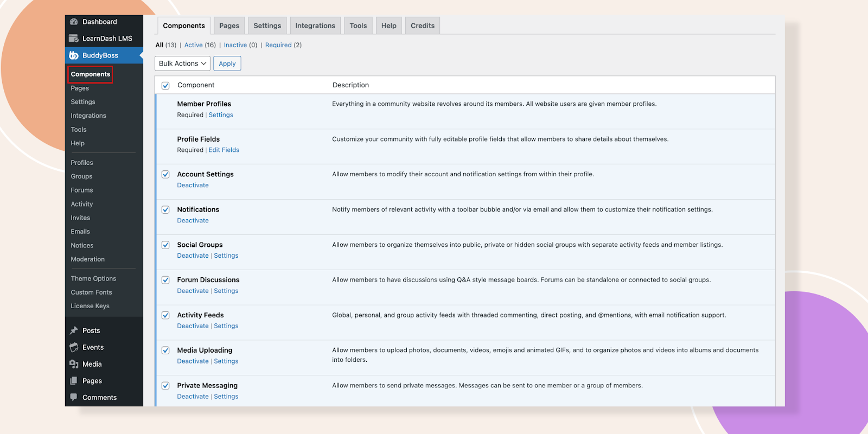
Task: Open Activity Feeds Settings link
Action: 226,326
